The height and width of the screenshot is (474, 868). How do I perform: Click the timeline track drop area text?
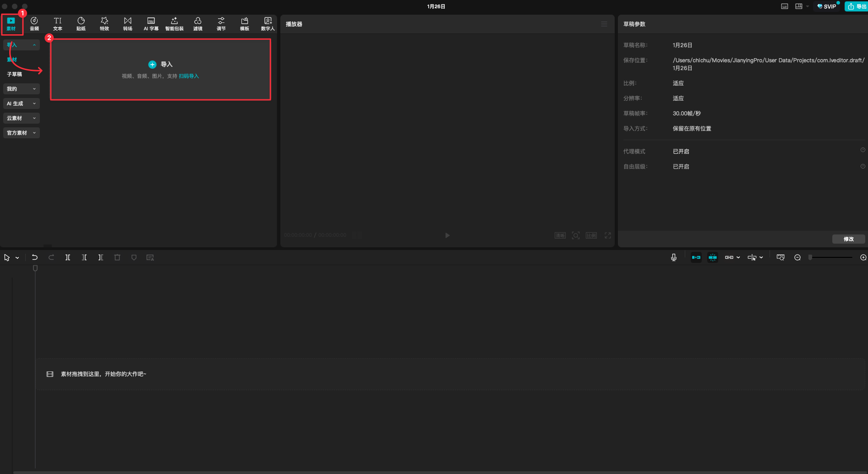pos(104,374)
